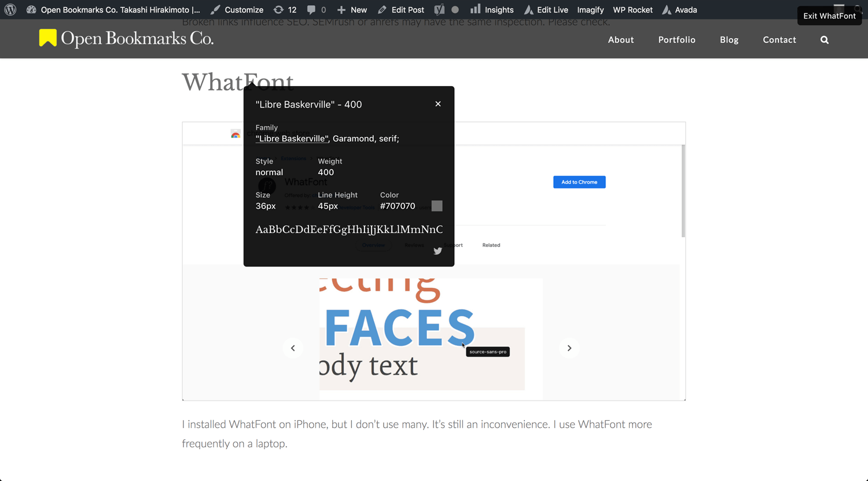
Task: Click the Insights admin bar label
Action: point(499,10)
